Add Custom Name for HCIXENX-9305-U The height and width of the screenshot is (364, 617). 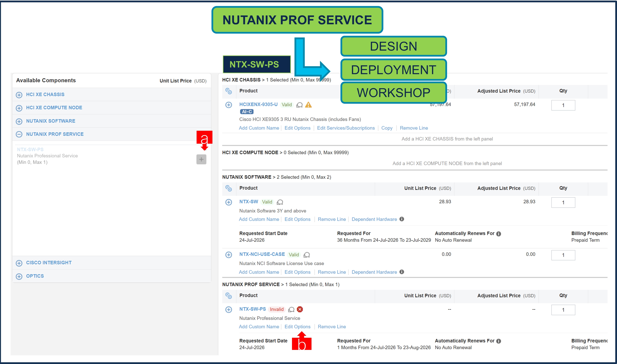pos(259,128)
